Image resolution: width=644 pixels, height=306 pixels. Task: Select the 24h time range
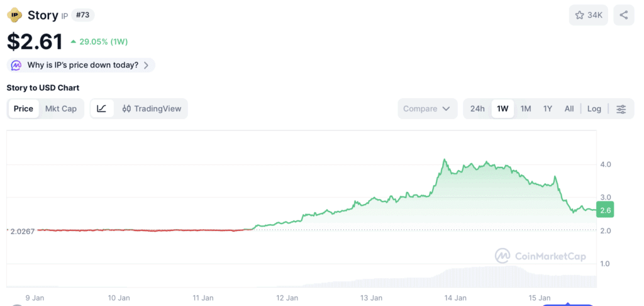477,109
